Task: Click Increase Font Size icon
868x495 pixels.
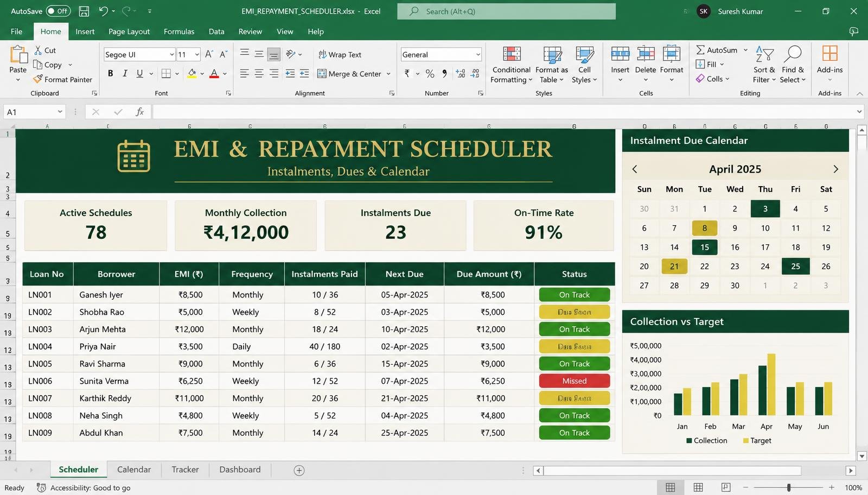Action: coord(209,54)
